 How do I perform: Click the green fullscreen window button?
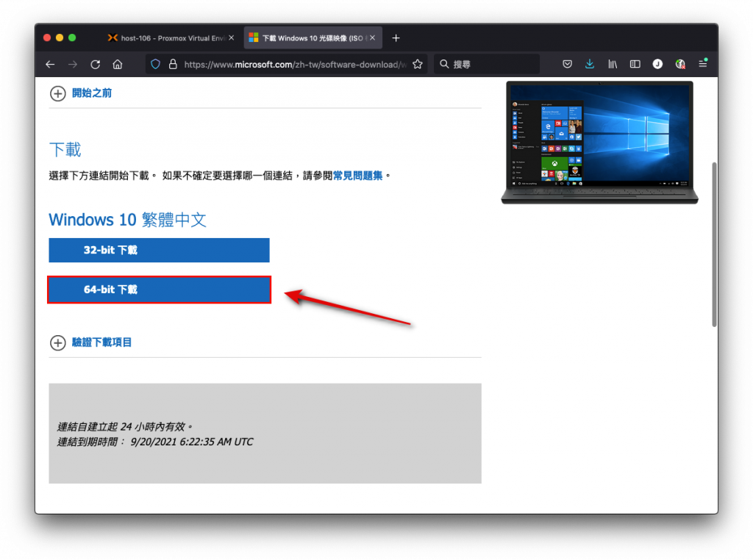click(72, 38)
